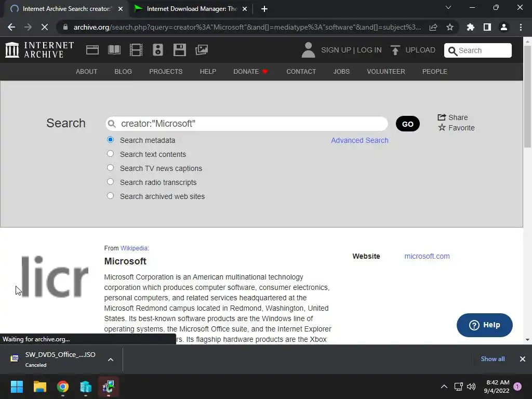Viewport: 532px width, 399px height.
Task: Open Advanced Search link
Action: 360,140
